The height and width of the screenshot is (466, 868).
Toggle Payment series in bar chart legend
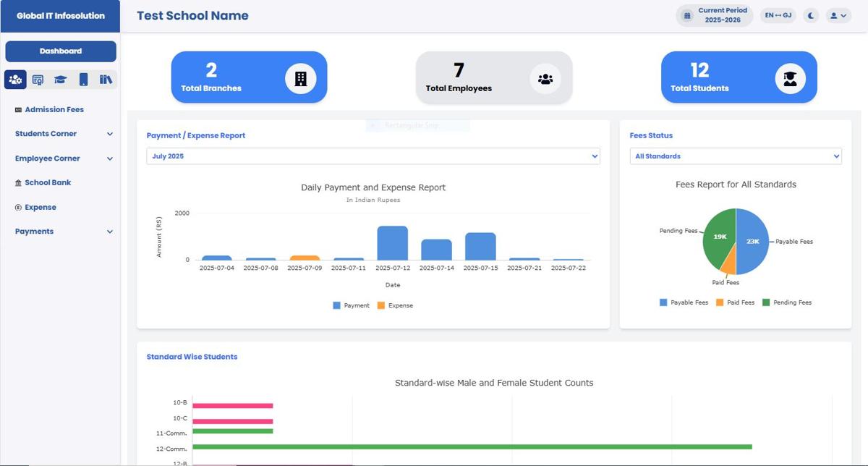351,305
